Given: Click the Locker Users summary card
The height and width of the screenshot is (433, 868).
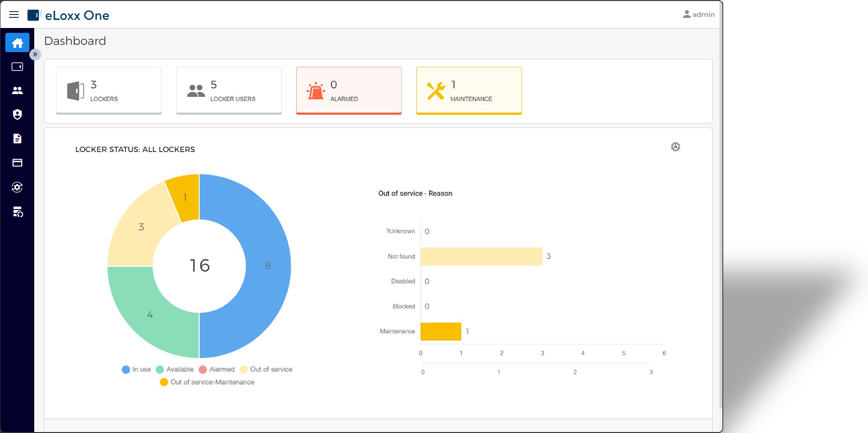Looking at the screenshot, I should click(x=229, y=90).
